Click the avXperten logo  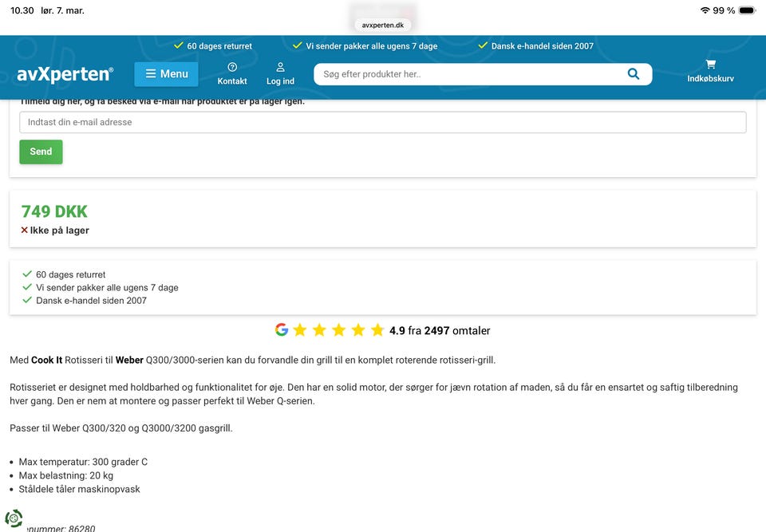pyautogui.click(x=65, y=74)
